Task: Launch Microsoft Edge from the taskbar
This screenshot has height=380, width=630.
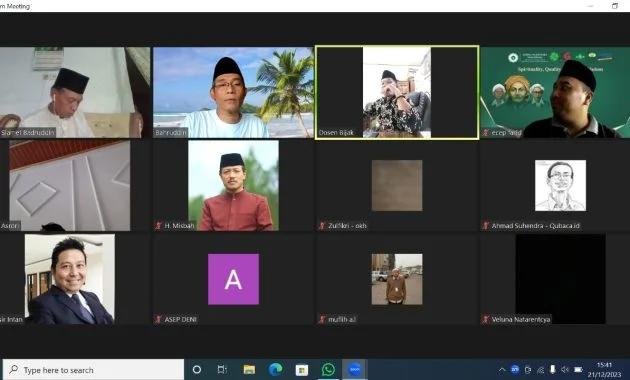Action: pos(275,370)
